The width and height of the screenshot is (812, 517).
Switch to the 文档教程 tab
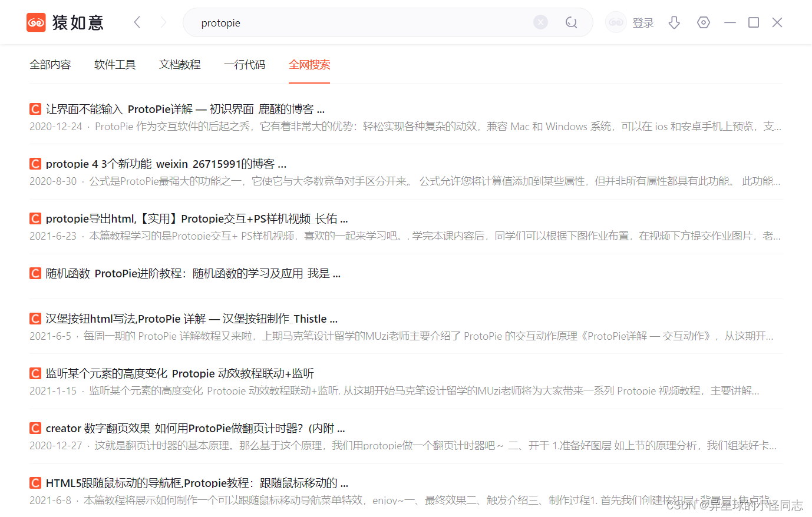tap(180, 65)
